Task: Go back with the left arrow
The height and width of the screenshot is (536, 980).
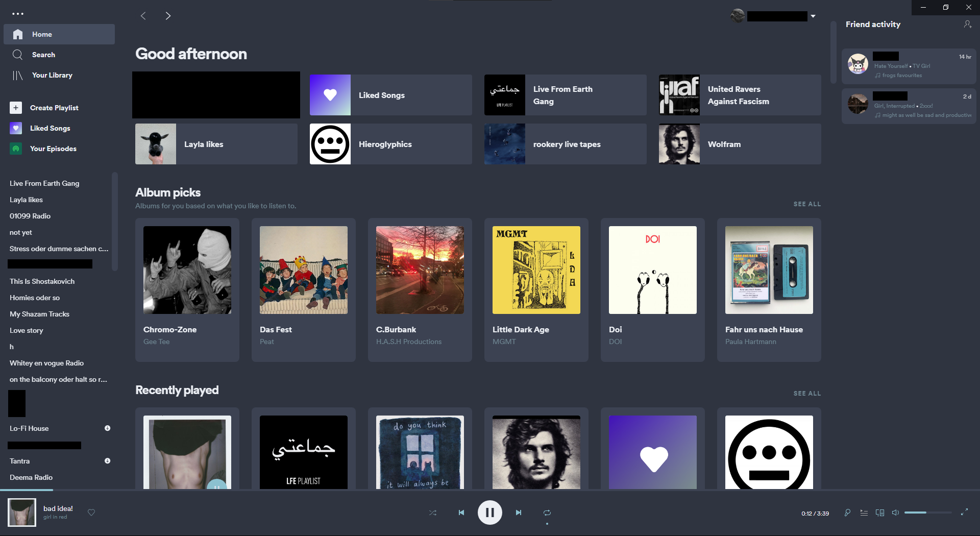Action: click(x=143, y=16)
